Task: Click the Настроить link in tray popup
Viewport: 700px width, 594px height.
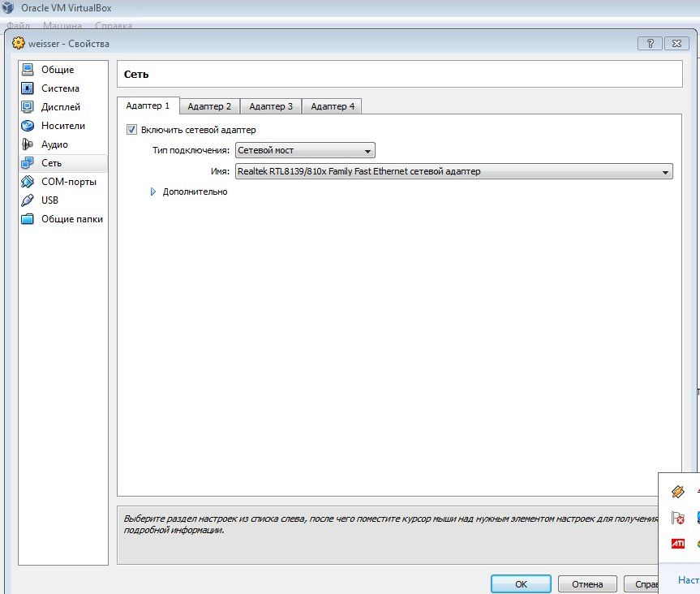Action: pos(689,579)
